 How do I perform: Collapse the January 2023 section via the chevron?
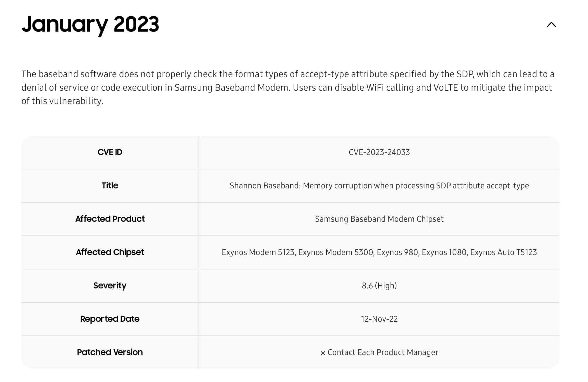551,25
